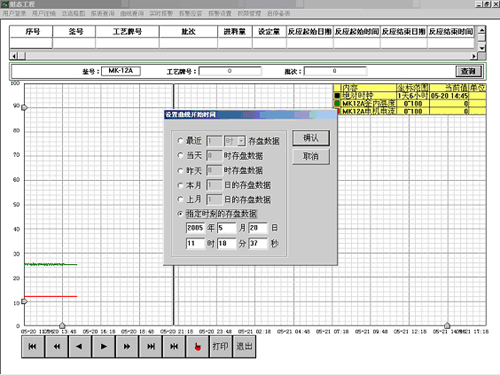Open the 曲线查询 menu
The height and width of the screenshot is (375, 500).
[132, 14]
